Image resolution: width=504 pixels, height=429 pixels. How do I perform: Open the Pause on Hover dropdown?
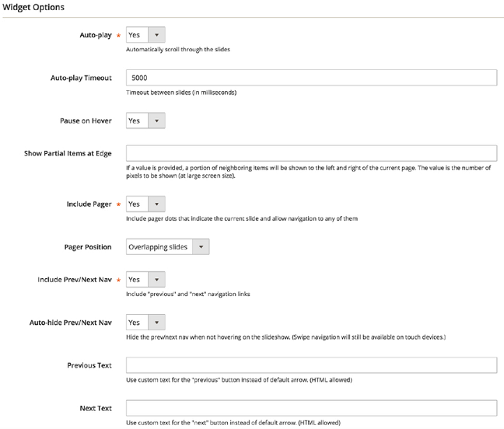(145, 120)
